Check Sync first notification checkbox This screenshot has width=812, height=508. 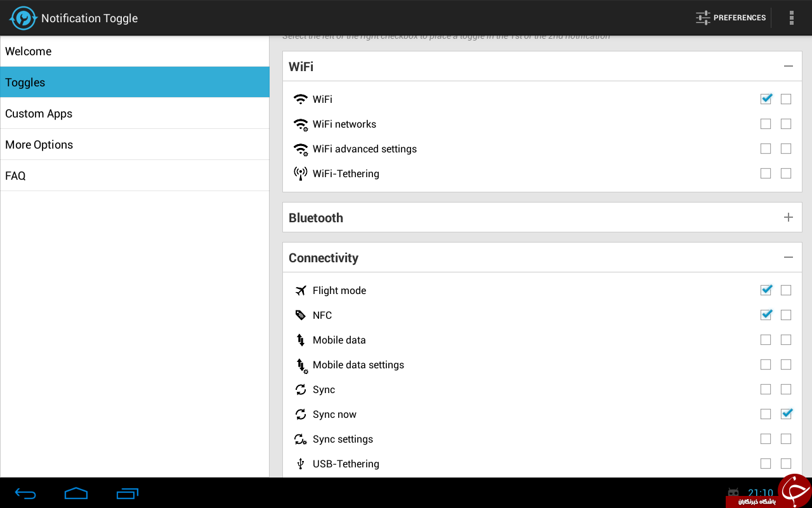[766, 389]
